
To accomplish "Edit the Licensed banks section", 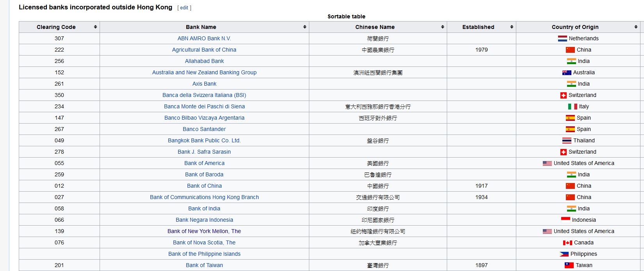I will (184, 8).
